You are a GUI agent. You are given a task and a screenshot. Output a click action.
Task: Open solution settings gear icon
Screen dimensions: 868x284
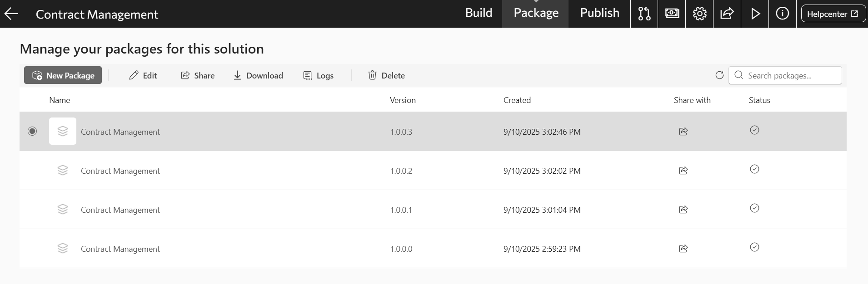click(x=699, y=14)
